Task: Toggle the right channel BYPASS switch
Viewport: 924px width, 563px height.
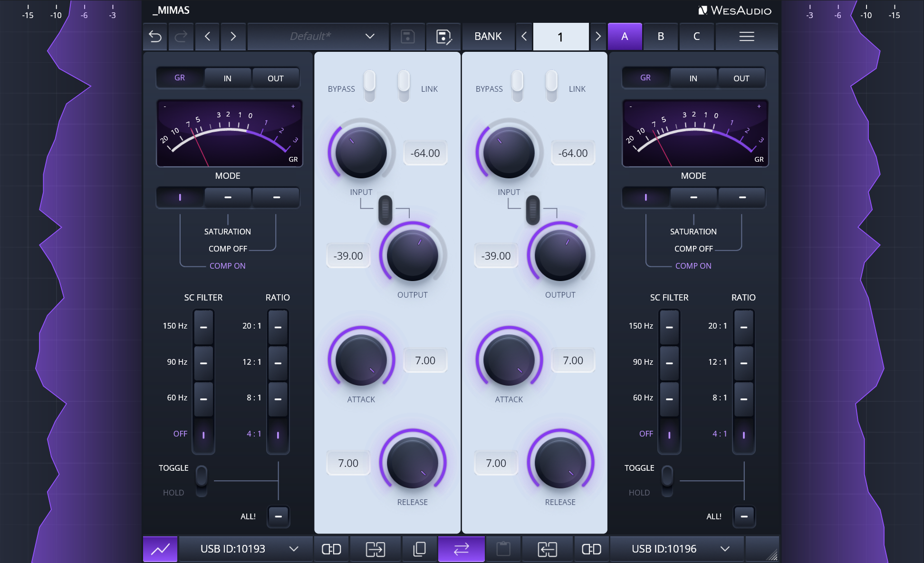Action: click(517, 85)
